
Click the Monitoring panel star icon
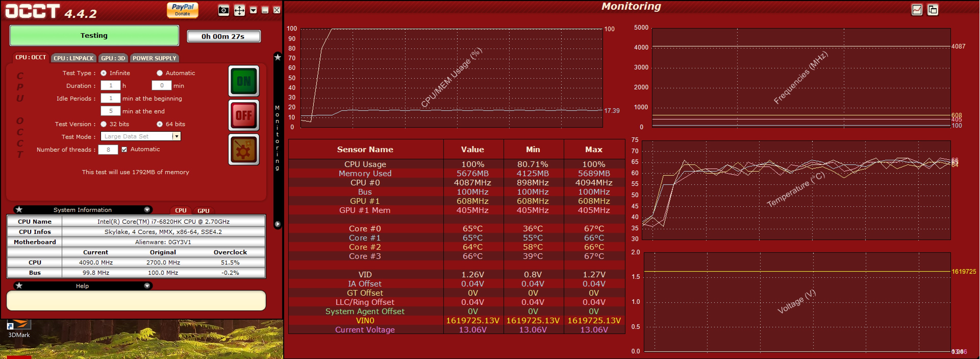point(278,57)
